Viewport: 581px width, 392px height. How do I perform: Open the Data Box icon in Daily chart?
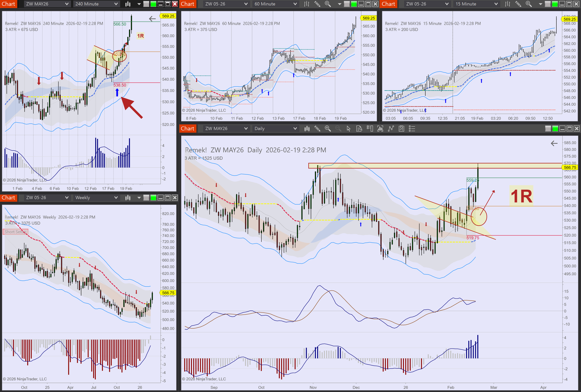tap(359, 129)
